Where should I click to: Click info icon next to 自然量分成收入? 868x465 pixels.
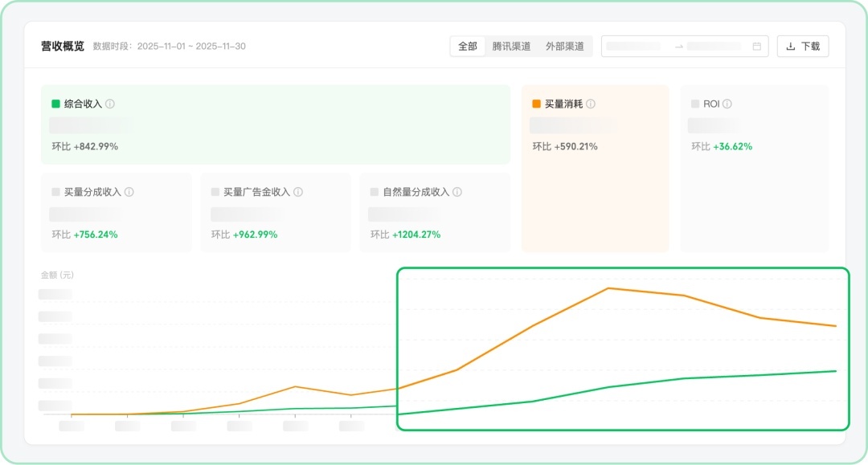pos(457,193)
